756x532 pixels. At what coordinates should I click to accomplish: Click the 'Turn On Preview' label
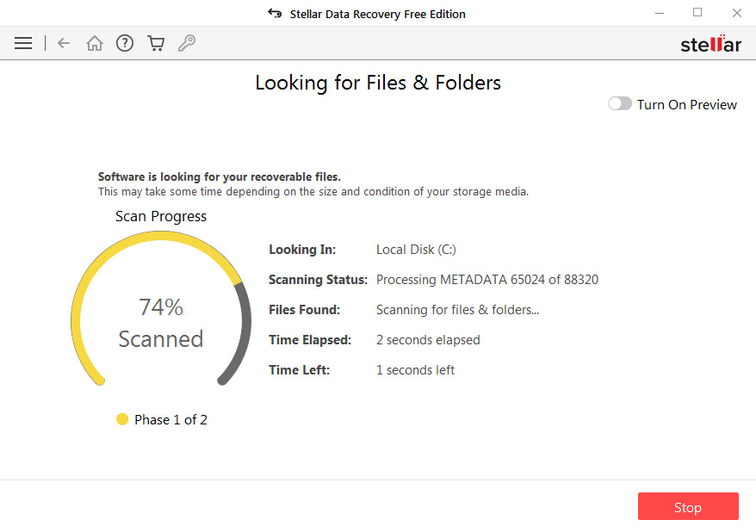[686, 104]
